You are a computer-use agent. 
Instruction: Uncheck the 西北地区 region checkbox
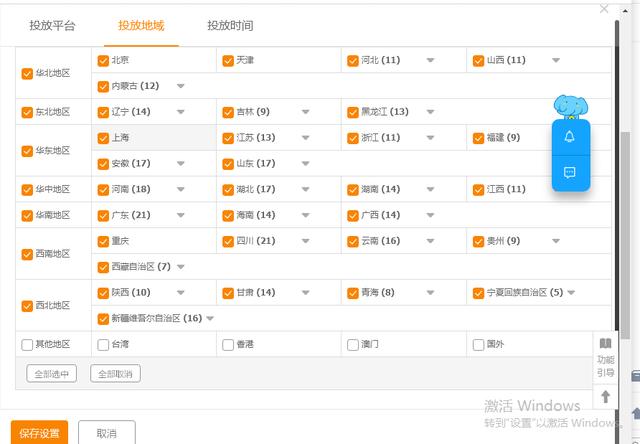[x=27, y=306]
